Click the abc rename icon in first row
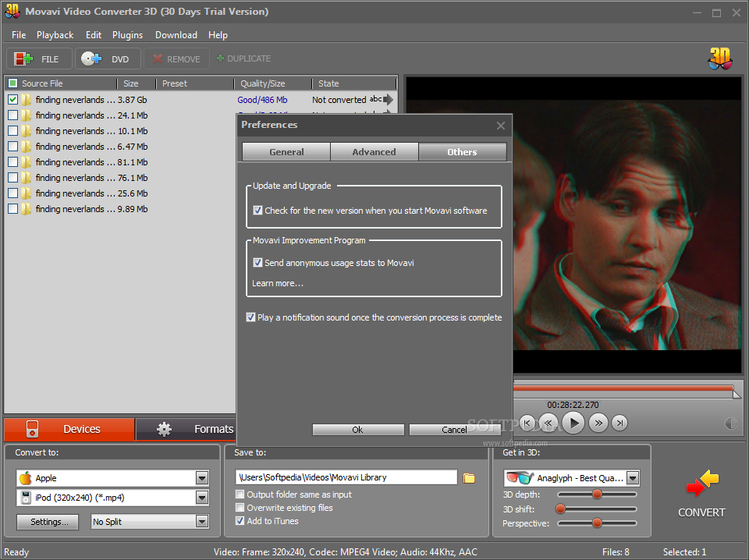Image resolution: width=749 pixels, height=560 pixels. tap(375, 99)
